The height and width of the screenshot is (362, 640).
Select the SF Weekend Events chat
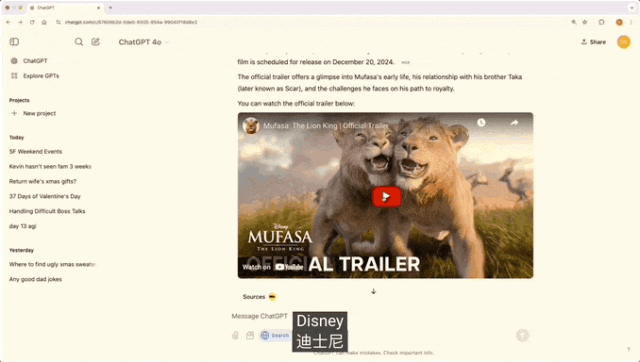pyautogui.click(x=36, y=151)
